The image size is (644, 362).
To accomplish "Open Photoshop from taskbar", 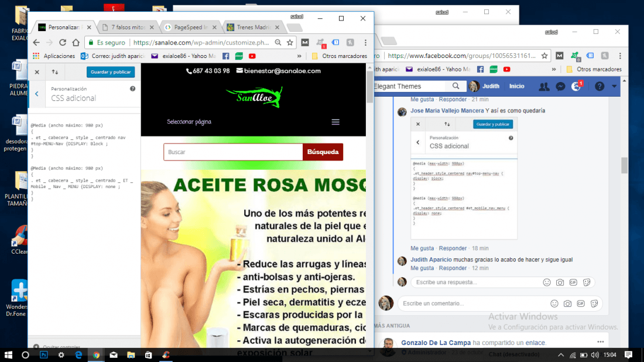I will (x=43, y=355).
